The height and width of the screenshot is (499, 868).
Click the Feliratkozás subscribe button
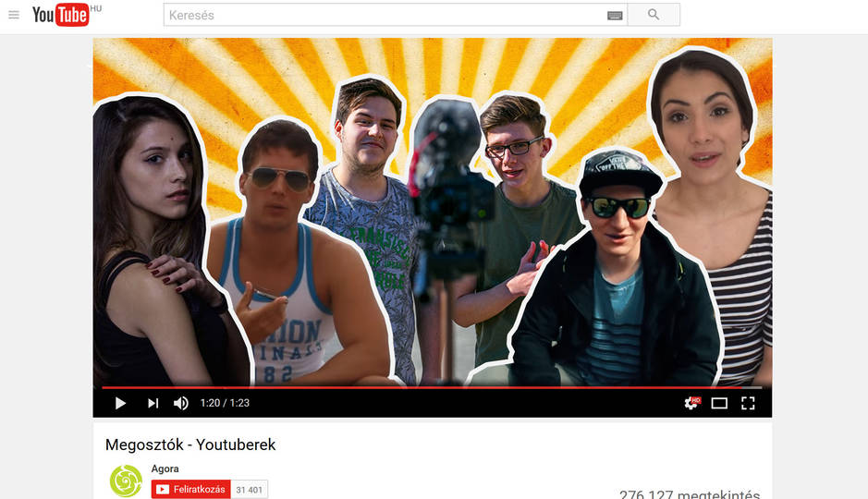[x=190, y=489]
